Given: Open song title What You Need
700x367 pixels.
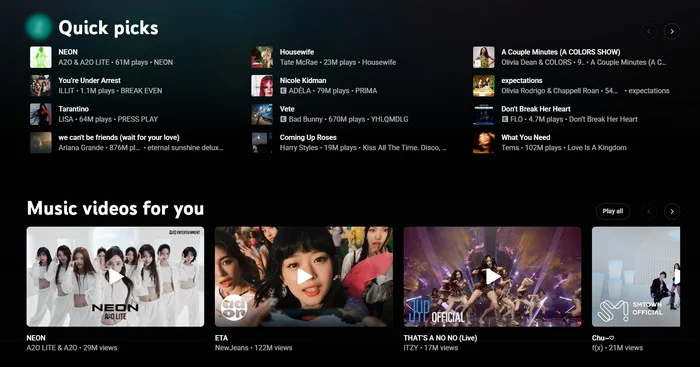Looking at the screenshot, I should (526, 138).
